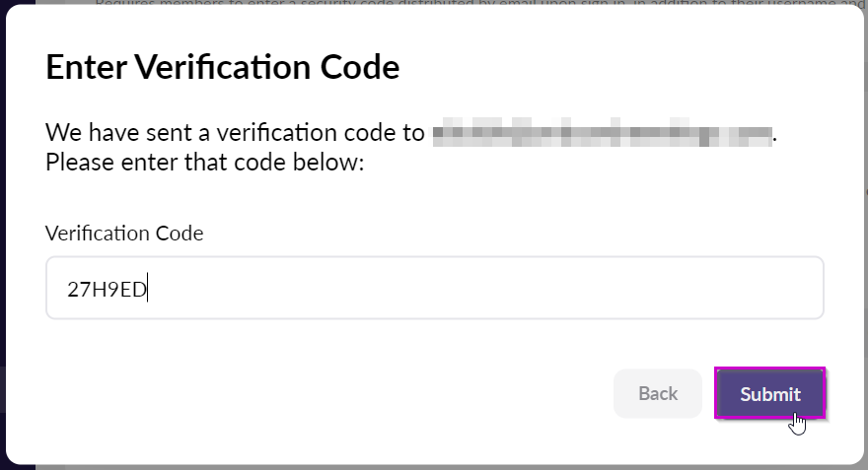Click the text cursor after 27H9ED
868x470 pixels.
[x=148, y=289]
